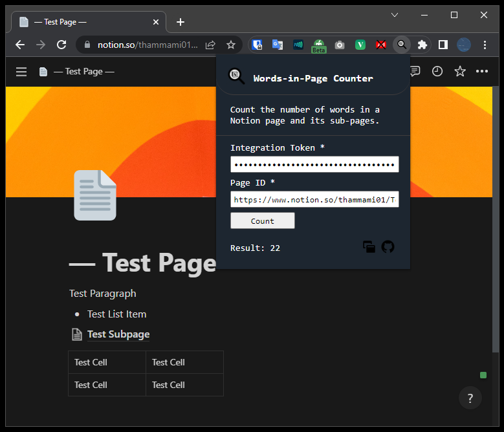Select the Test Page browser tab
The height and width of the screenshot is (432, 504).
(89, 22)
